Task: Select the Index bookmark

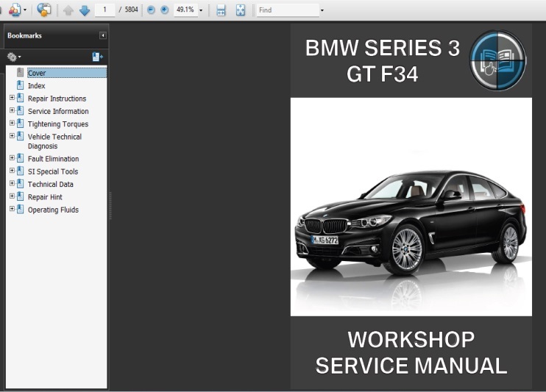Action: coord(37,85)
